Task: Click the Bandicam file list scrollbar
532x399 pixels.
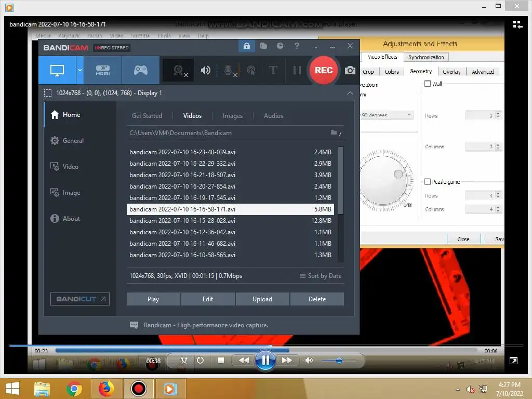Action: [x=341, y=180]
